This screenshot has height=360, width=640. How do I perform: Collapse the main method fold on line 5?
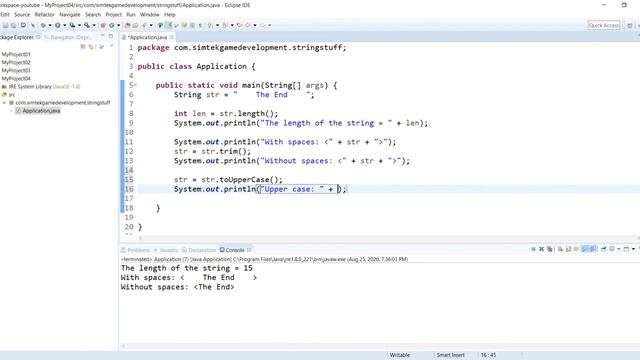click(x=135, y=85)
